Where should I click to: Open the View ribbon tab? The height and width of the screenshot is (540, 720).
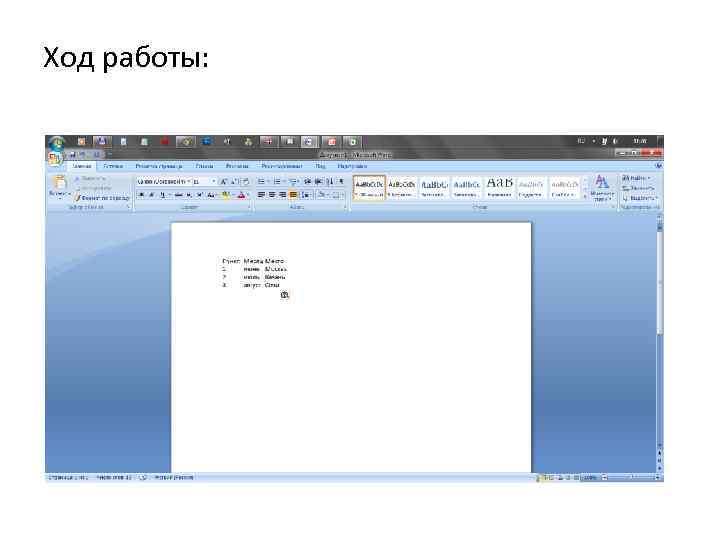[321, 166]
